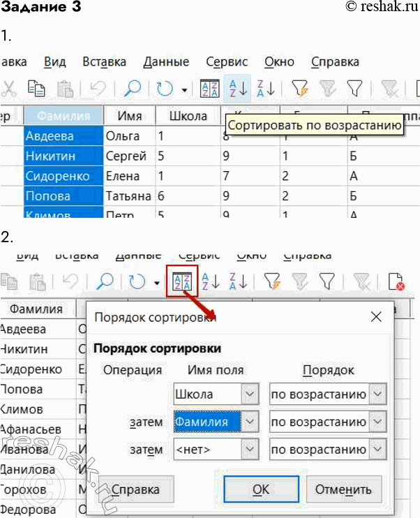Click the highlighted Sort Ascending icon near the tooltip
This screenshot has width=420, height=518.
238,89
